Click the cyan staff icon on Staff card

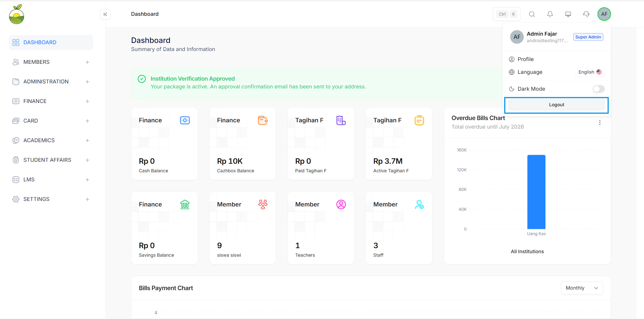(x=419, y=204)
